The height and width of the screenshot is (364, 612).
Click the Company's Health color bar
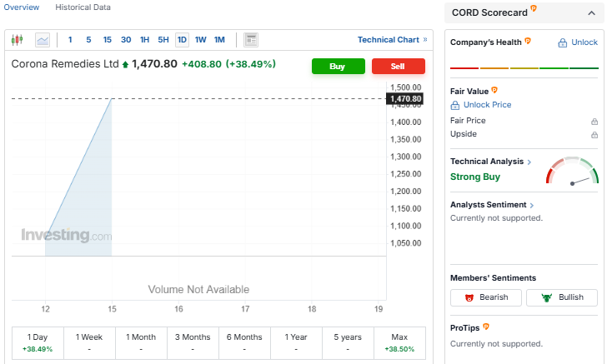click(x=524, y=68)
